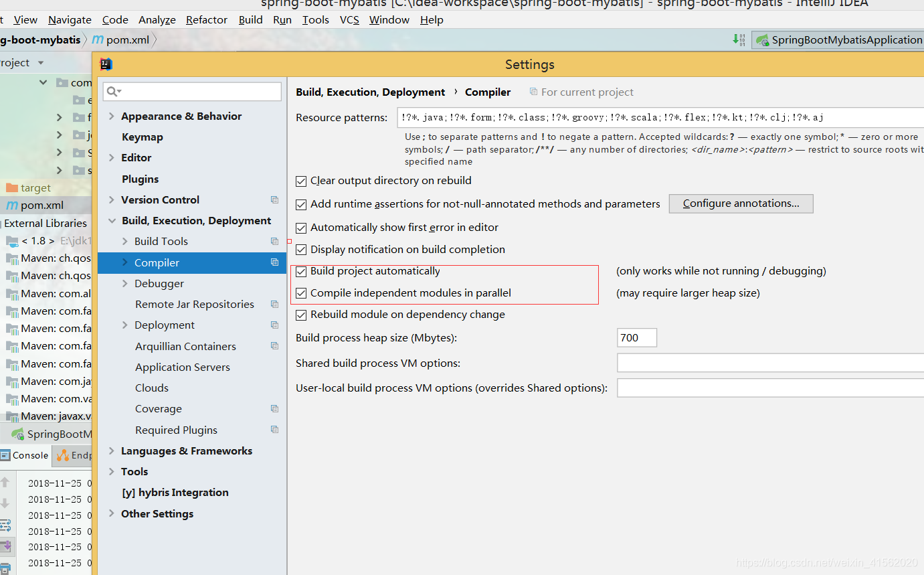Toggle 'Add runtime assertions' checkbox
The width and height of the screenshot is (924, 575).
pyautogui.click(x=301, y=204)
